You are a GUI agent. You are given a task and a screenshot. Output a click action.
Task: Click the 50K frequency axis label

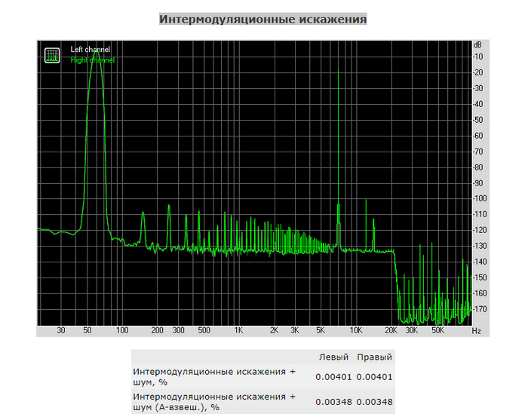click(437, 330)
